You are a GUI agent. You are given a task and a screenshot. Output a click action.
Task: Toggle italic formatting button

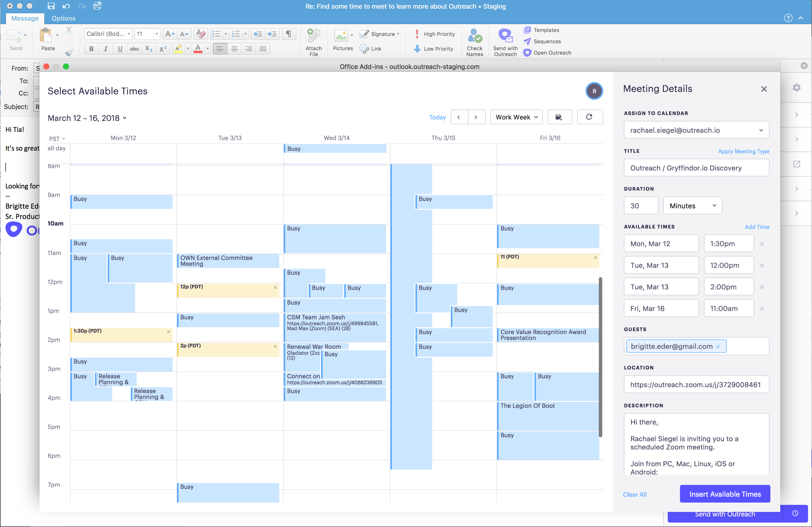(x=105, y=49)
